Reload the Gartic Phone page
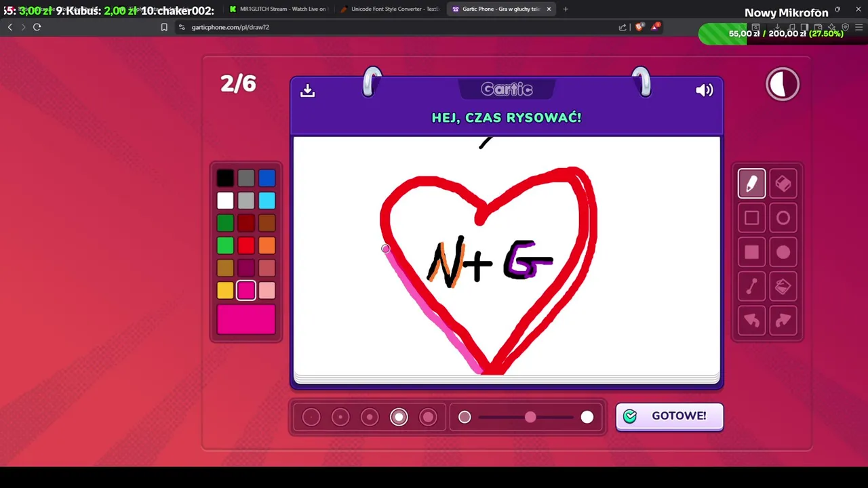This screenshot has width=868, height=488. point(37,27)
